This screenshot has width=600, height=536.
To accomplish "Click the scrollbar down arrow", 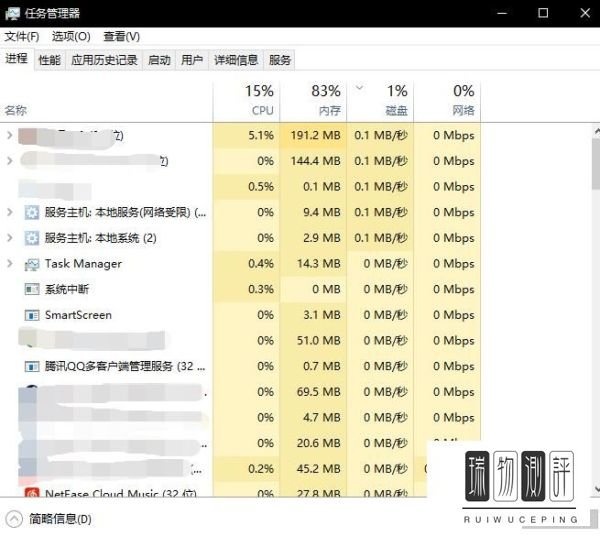I will point(596,489).
